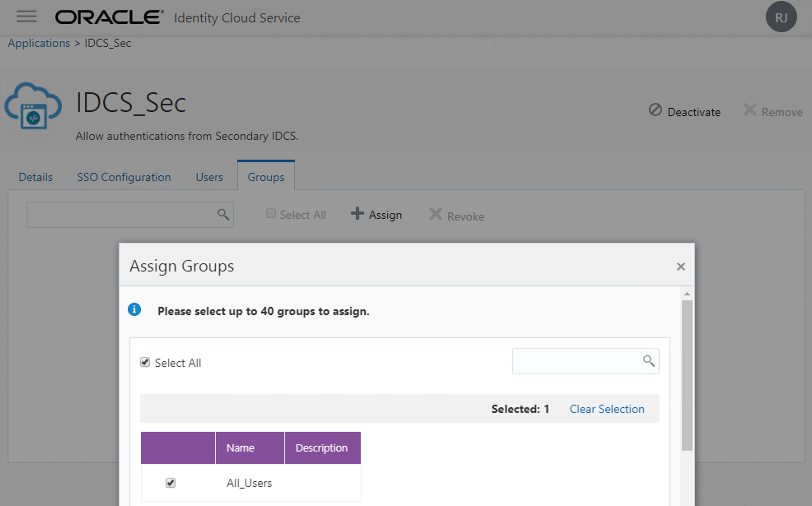Click the IDCS_Sec breadcrumb text
The image size is (812, 506).
coord(108,43)
